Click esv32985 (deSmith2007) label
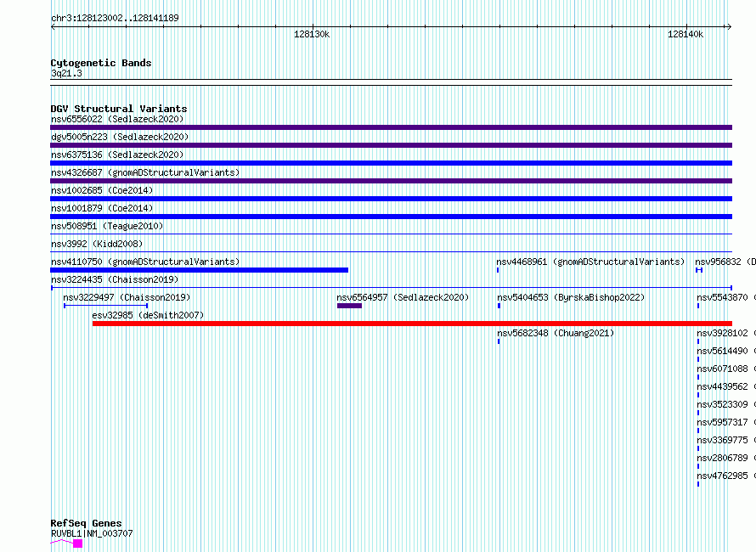 click(x=148, y=315)
